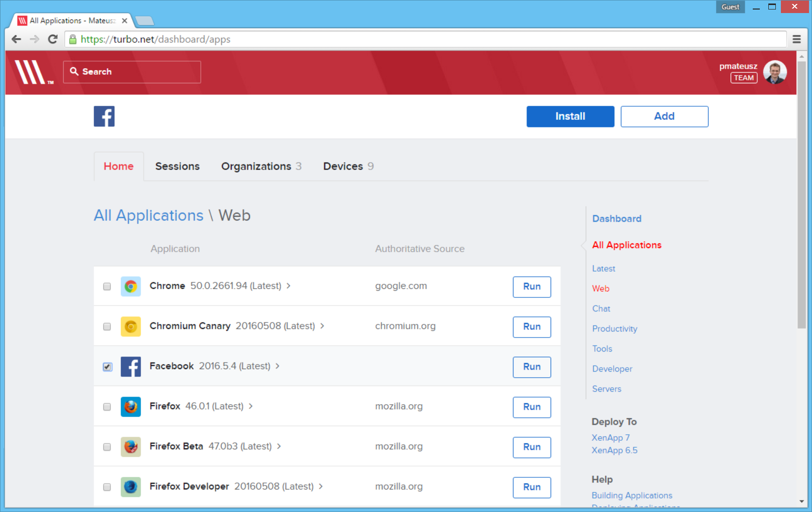This screenshot has width=812, height=512.
Task: Switch to the Sessions tab
Action: pos(177,166)
